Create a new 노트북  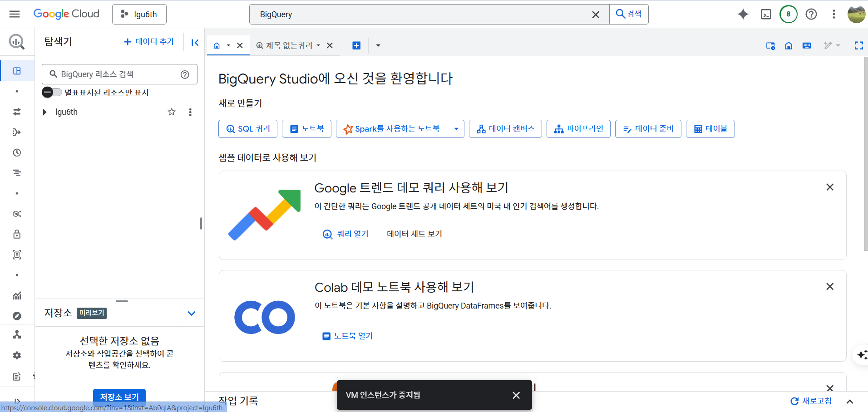coord(306,129)
